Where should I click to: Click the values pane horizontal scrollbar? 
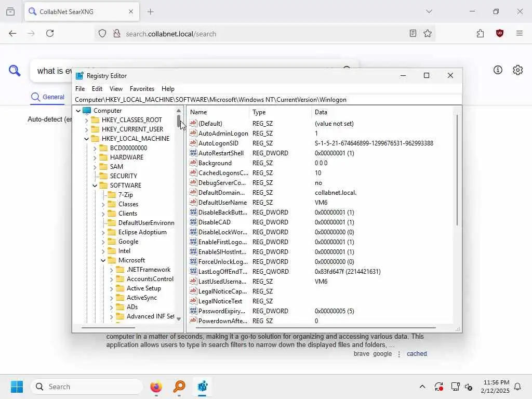coord(315,328)
